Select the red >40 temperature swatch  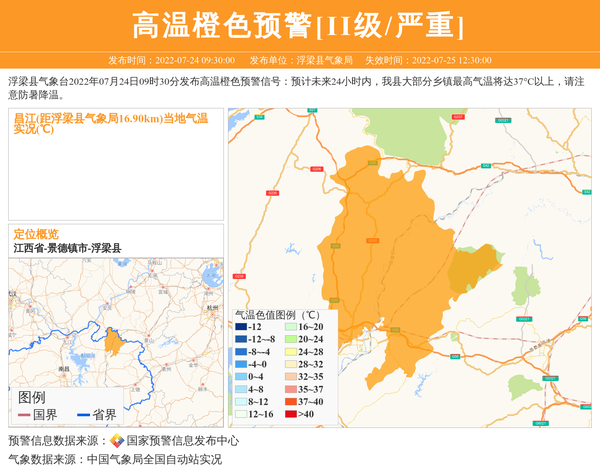[289, 414]
